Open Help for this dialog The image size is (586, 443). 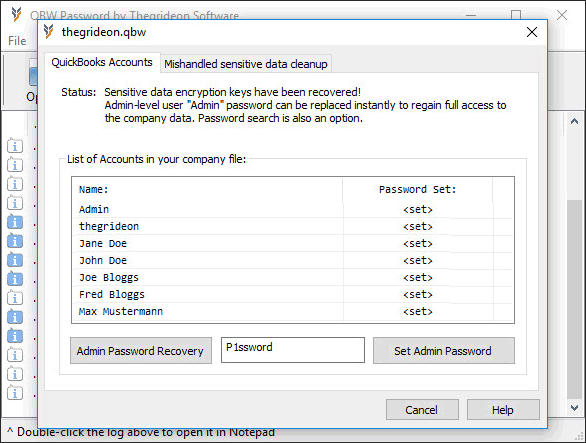point(503,410)
